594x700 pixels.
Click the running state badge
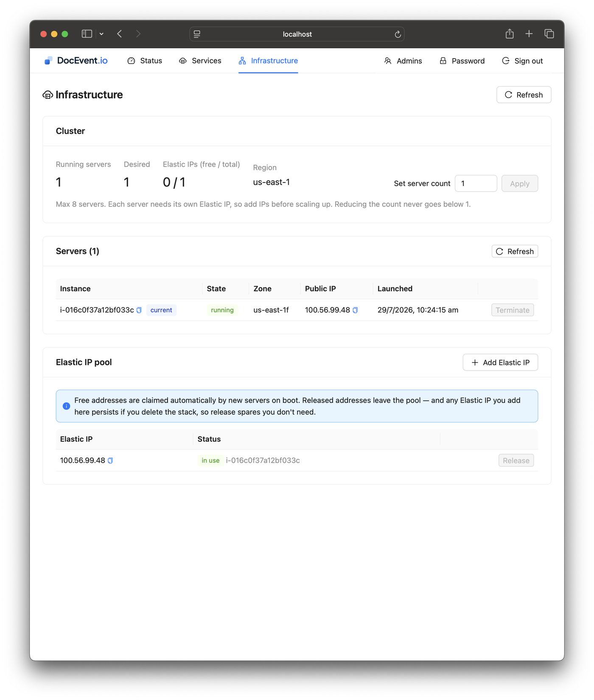[x=222, y=310]
